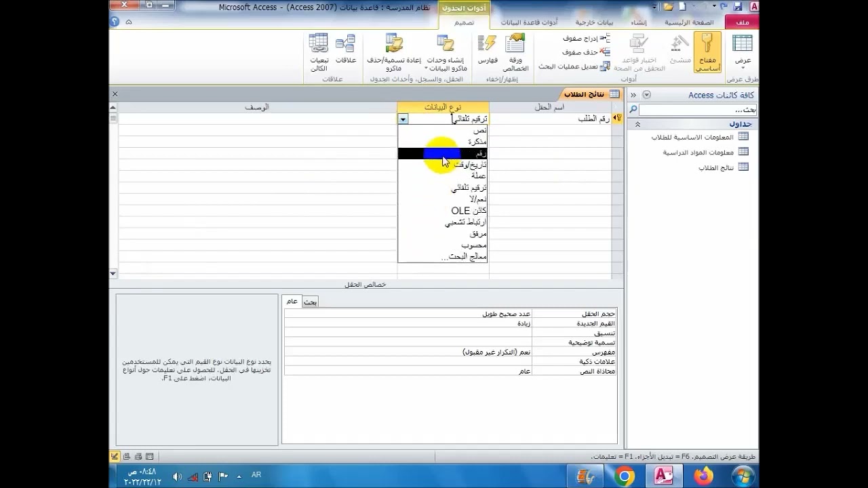This screenshot has height=488, width=868.
Task: Choose مذكرة (Memo) data type
Action: tap(443, 142)
